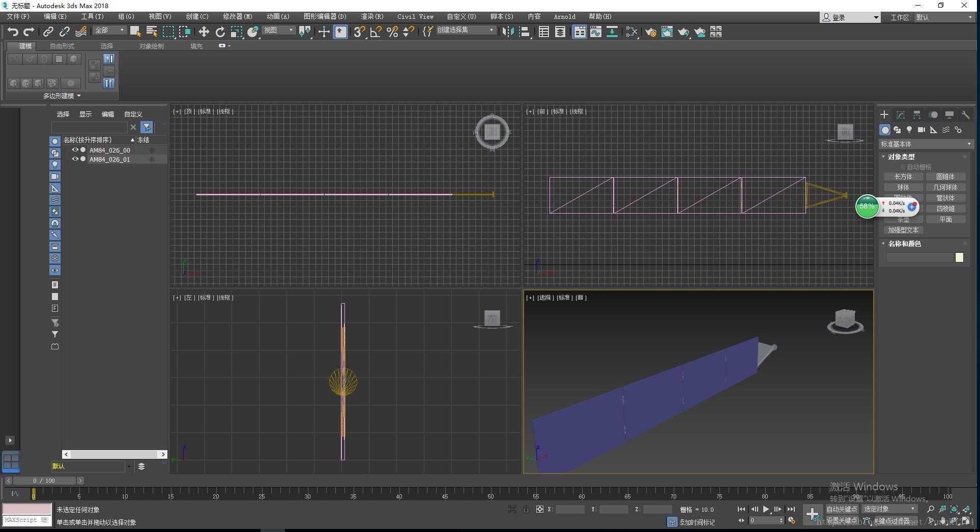The width and height of the screenshot is (980, 532).
Task: Click the Unlink Selection icon
Action: [x=64, y=32]
